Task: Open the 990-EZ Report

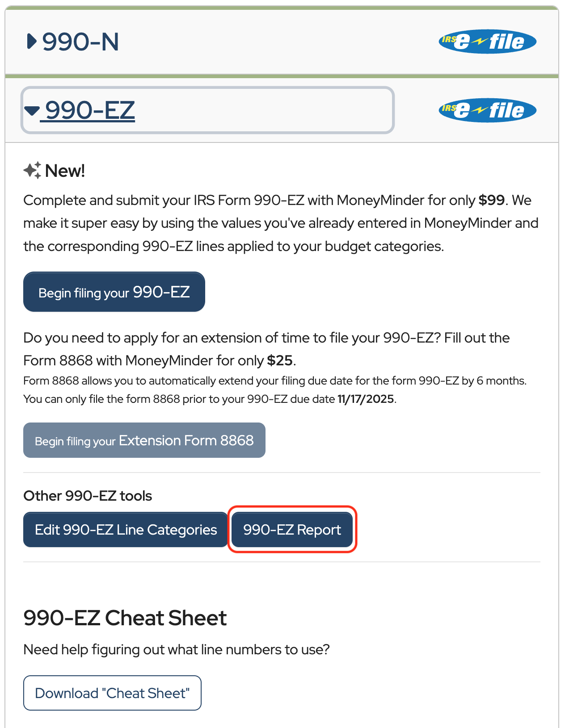Action: [292, 530]
